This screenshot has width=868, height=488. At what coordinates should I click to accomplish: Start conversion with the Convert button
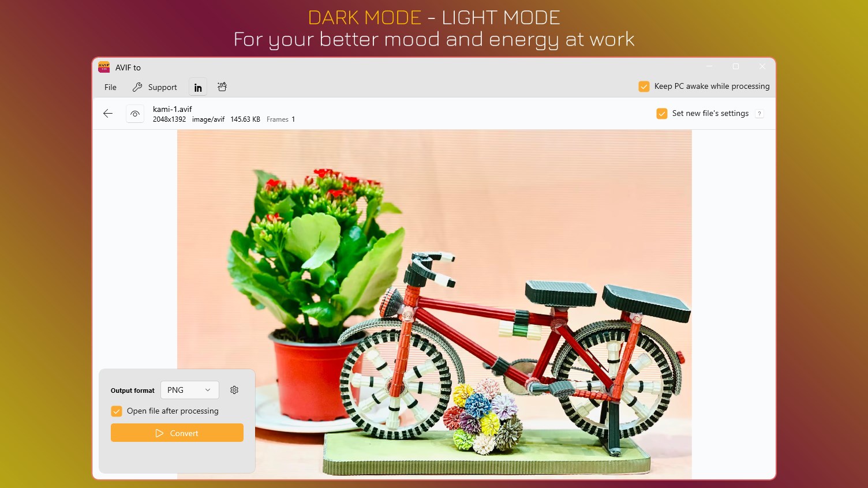click(177, 433)
